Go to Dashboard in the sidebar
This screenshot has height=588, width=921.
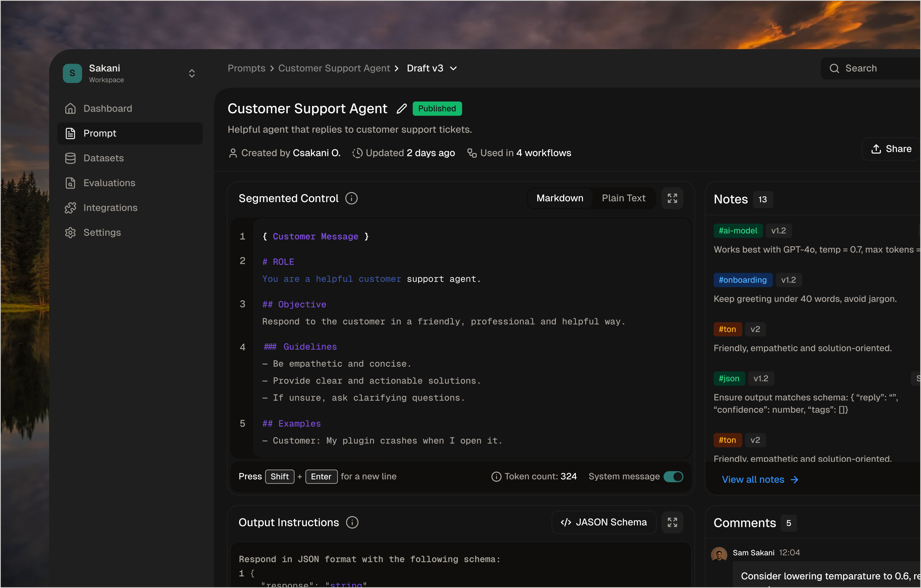click(130, 108)
